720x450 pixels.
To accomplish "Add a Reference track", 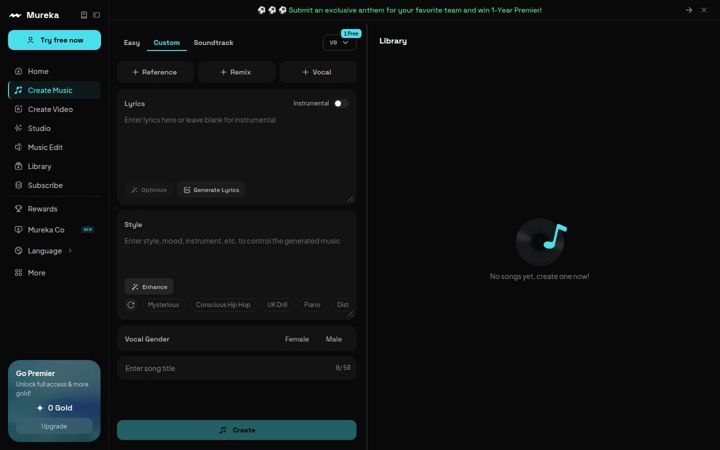I will 155,72.
